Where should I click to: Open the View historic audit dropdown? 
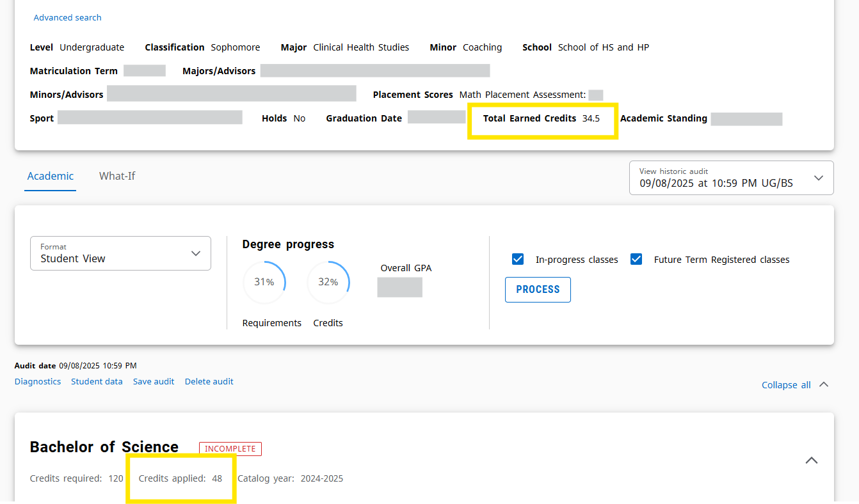(x=731, y=178)
